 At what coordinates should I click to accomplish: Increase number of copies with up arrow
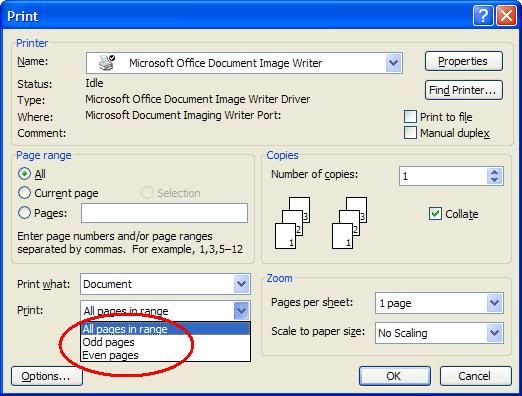495,172
